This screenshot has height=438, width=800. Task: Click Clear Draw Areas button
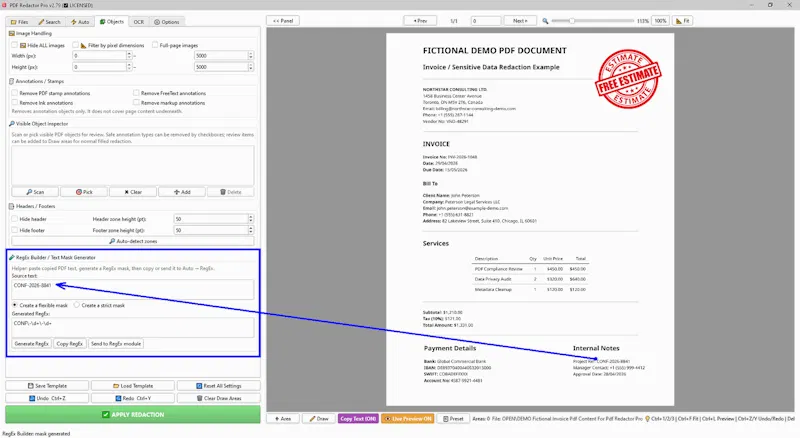(x=219, y=398)
